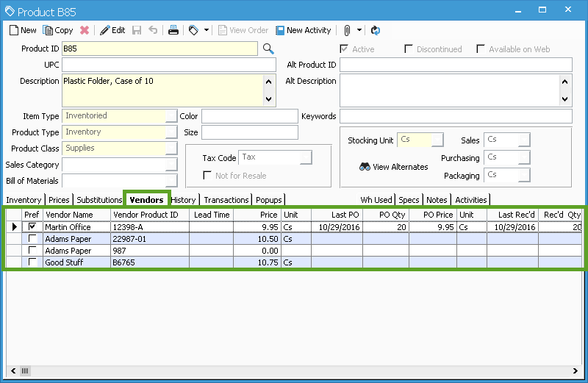Click the Color input field
Viewport: 588px width, 383px height.
[250, 116]
